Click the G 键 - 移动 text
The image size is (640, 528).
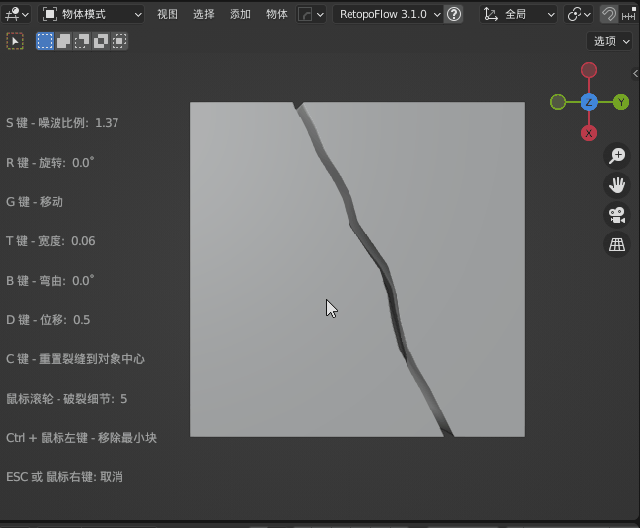point(34,202)
